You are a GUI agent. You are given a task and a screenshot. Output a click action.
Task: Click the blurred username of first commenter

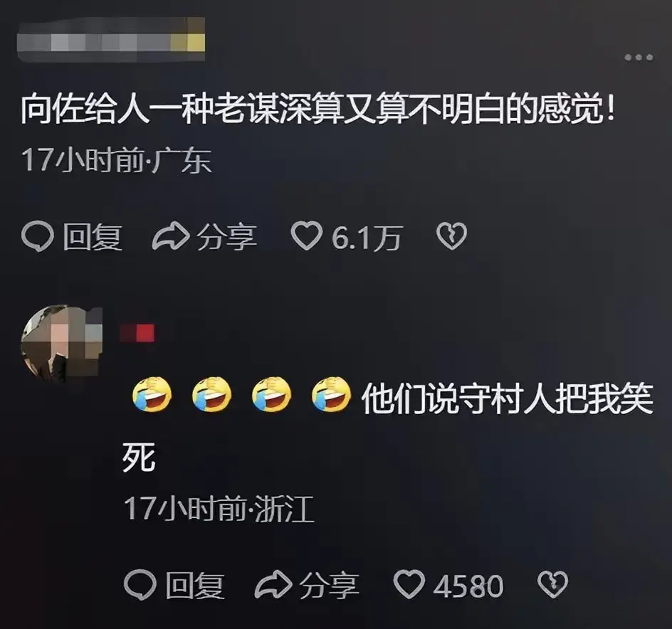pyautogui.click(x=110, y=39)
